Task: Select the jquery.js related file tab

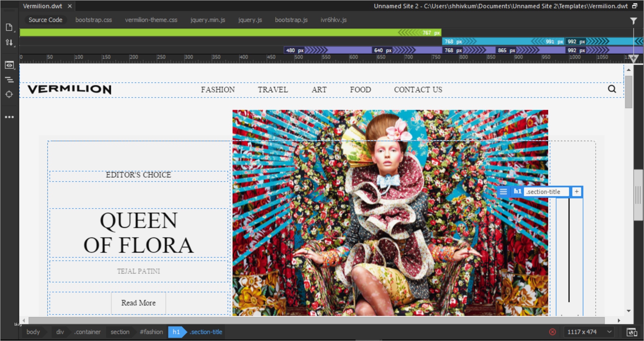Action: tap(250, 19)
